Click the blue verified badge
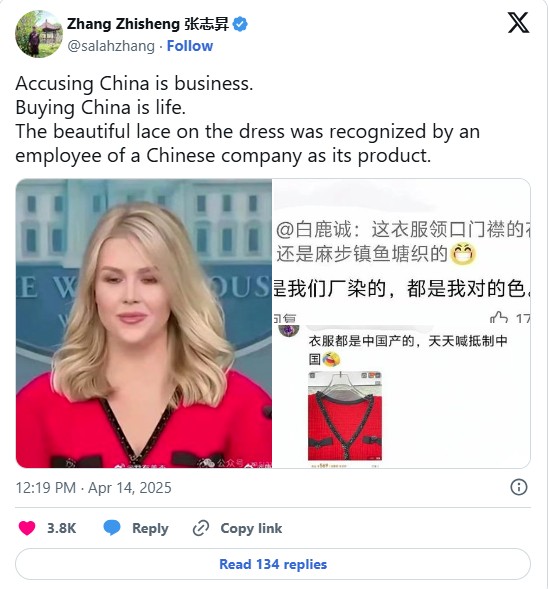The width and height of the screenshot is (549, 589). (x=240, y=24)
